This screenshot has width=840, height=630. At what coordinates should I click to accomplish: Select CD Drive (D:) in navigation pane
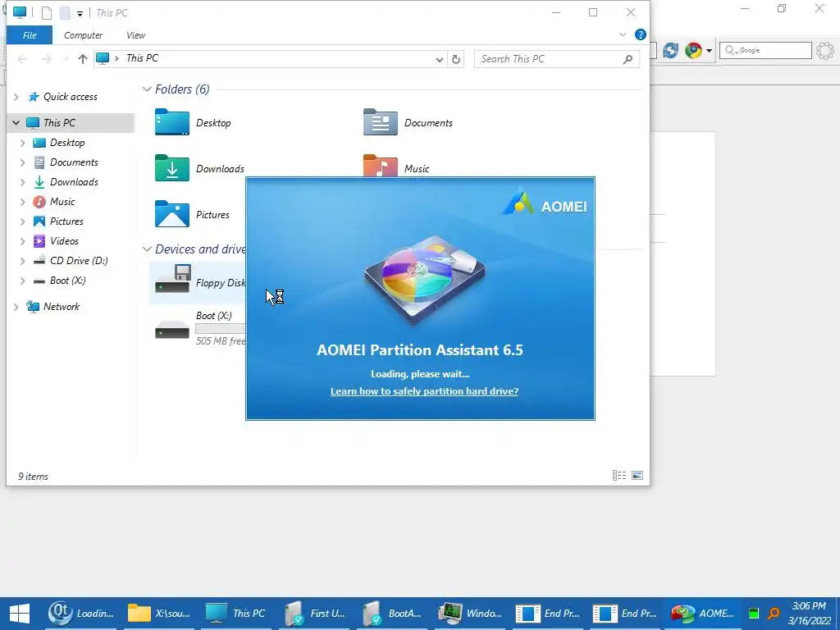[x=79, y=261]
